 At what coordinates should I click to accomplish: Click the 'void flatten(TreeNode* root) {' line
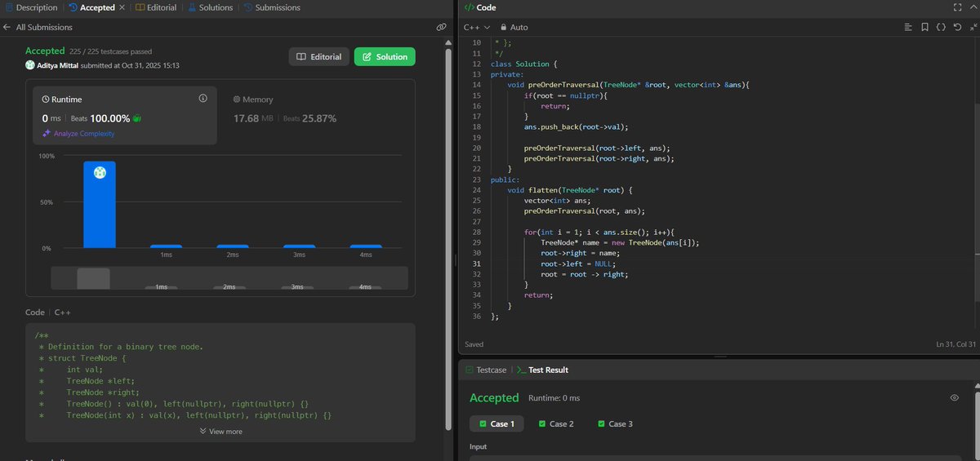pyautogui.click(x=570, y=190)
